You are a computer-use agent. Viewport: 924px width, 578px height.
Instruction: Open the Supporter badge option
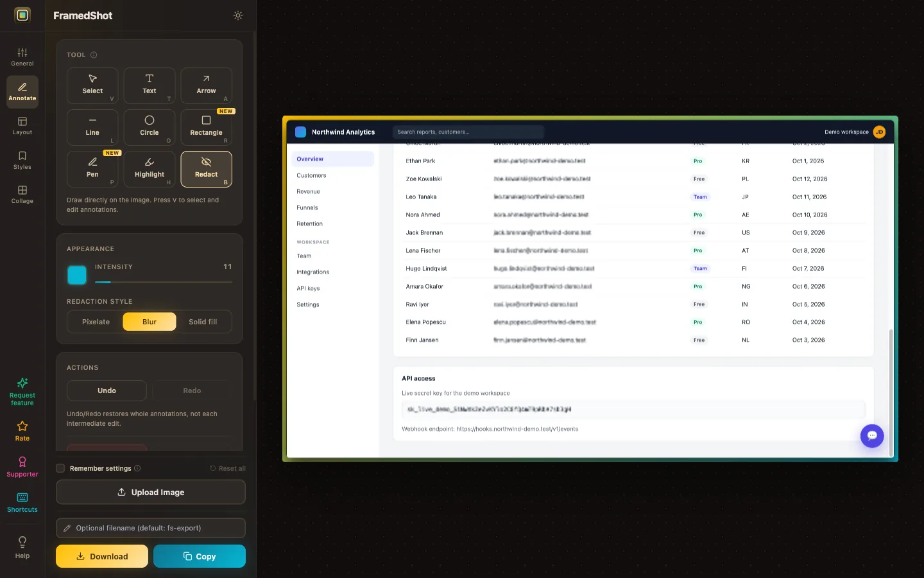pyautogui.click(x=22, y=467)
